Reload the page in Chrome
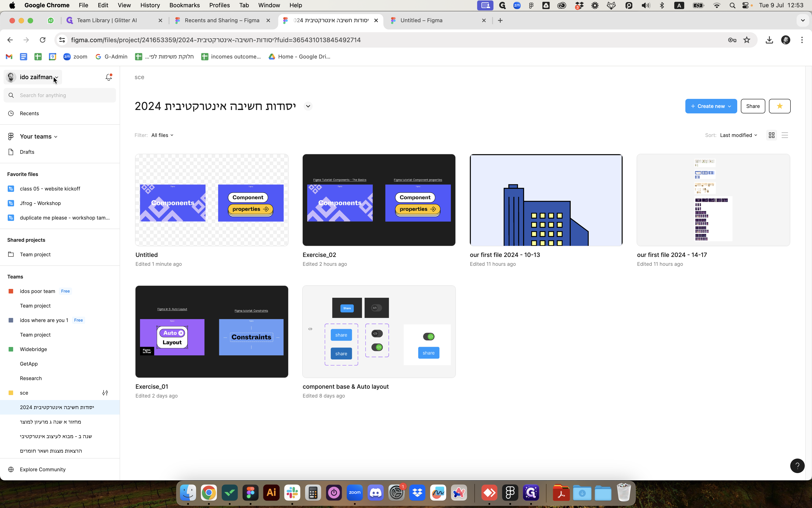Viewport: 812px width, 508px height. coord(43,40)
